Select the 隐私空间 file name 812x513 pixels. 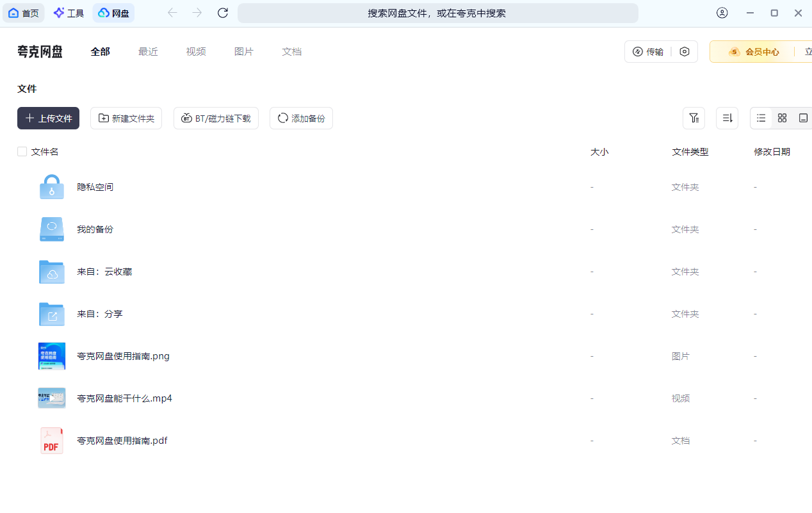click(95, 187)
